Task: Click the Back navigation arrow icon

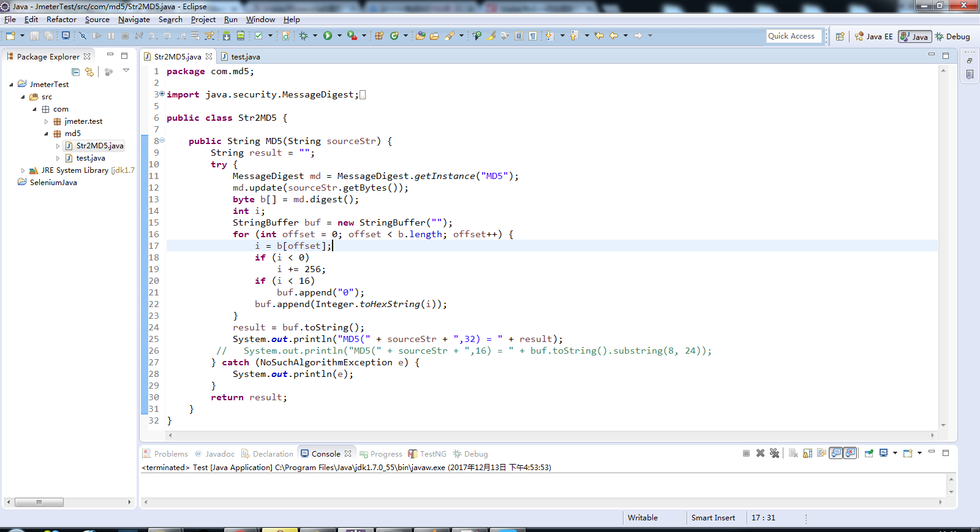Action: [614, 36]
